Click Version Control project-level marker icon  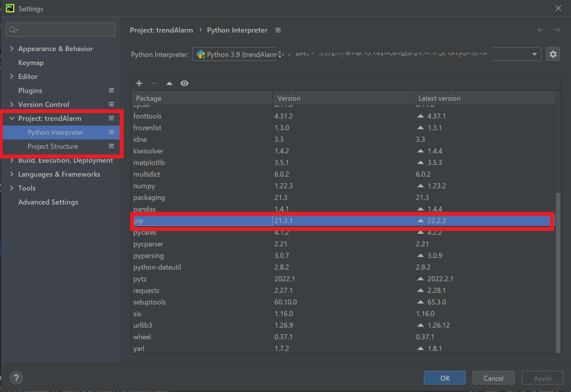click(112, 104)
